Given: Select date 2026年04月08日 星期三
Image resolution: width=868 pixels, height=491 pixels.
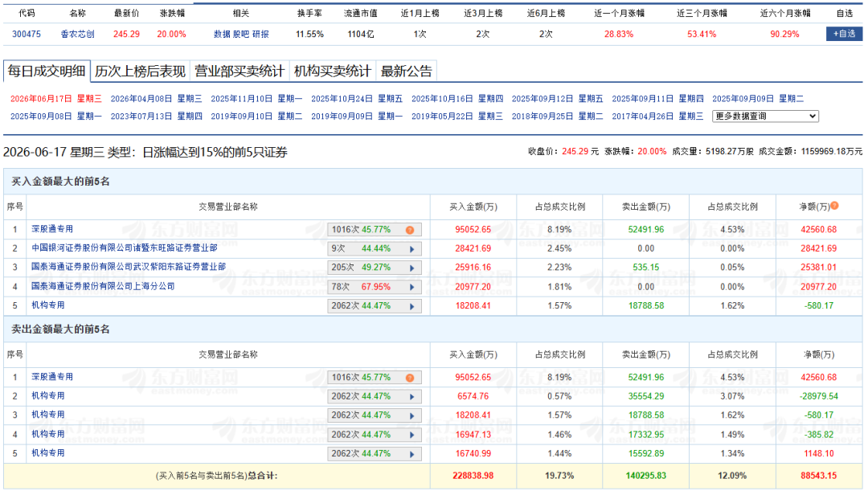Looking at the screenshot, I should [x=156, y=99].
